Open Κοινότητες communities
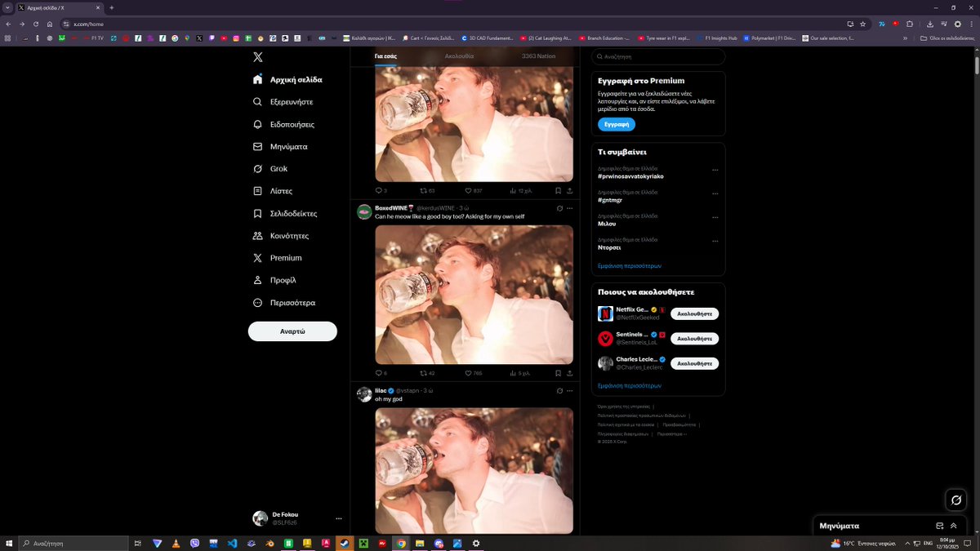Image resolution: width=980 pixels, height=551 pixels. pos(282,236)
